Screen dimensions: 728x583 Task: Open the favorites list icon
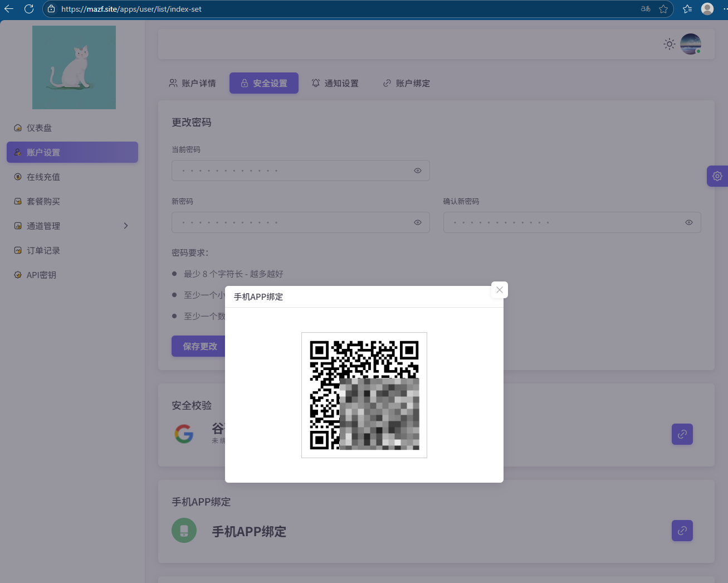(687, 9)
